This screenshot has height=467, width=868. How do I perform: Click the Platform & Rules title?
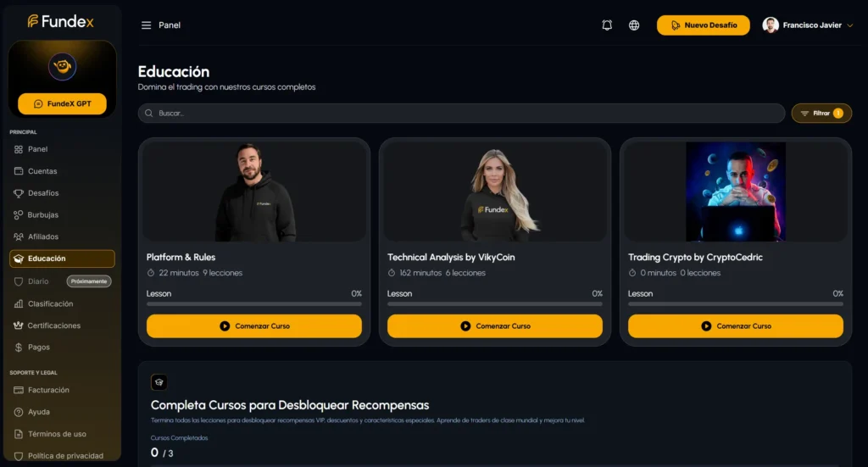[181, 258]
